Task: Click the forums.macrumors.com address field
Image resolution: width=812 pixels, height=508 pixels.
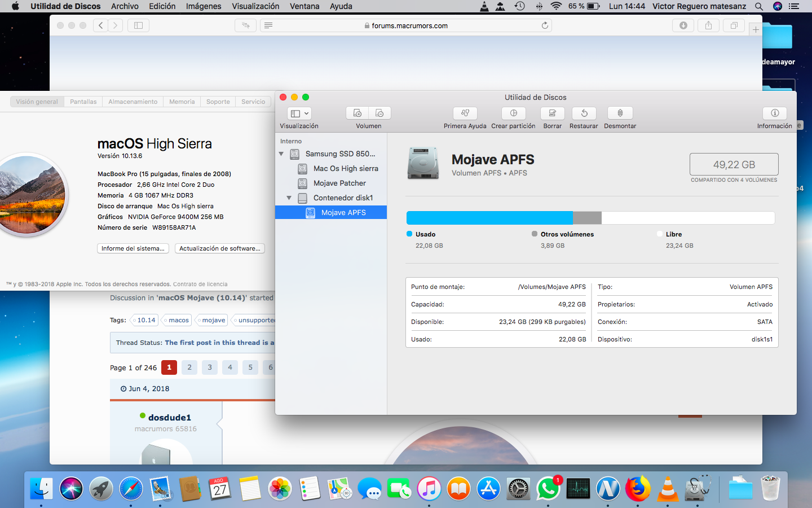Action: [406, 25]
